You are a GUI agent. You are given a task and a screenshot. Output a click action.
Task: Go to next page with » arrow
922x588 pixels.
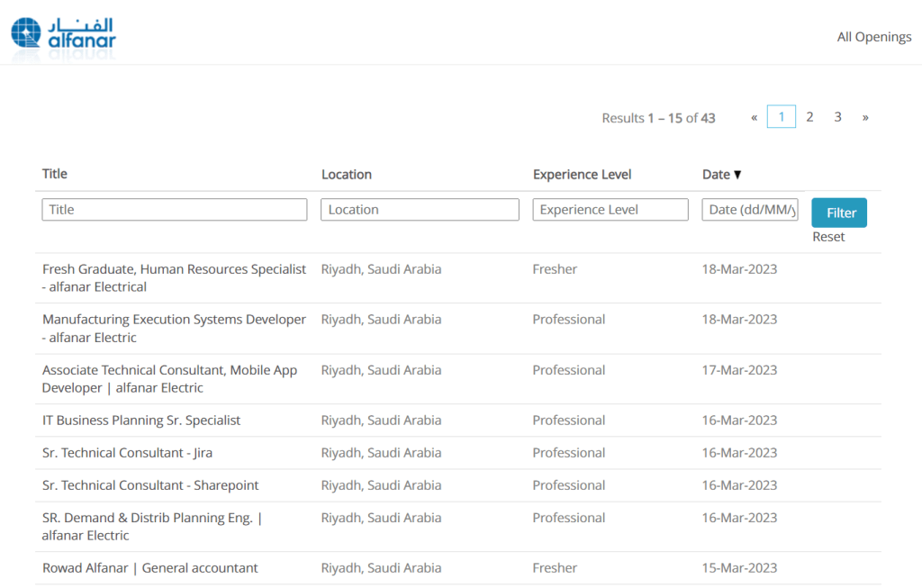pos(865,117)
